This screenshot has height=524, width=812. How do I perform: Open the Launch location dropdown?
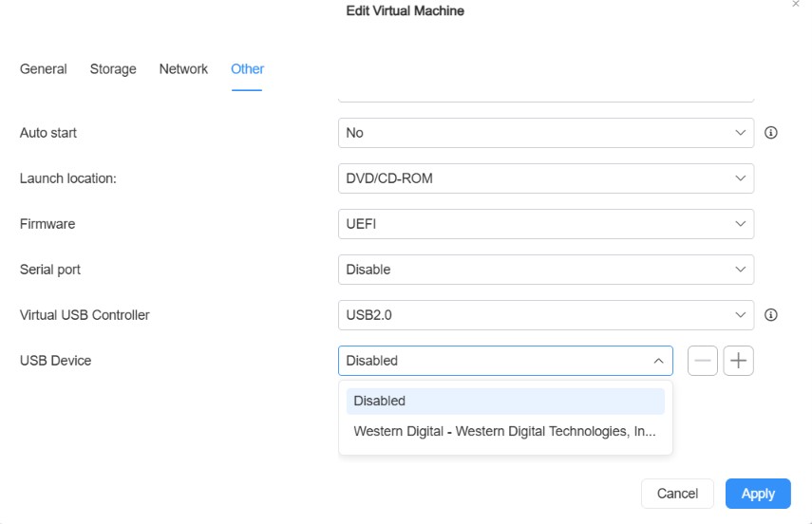tap(546, 178)
